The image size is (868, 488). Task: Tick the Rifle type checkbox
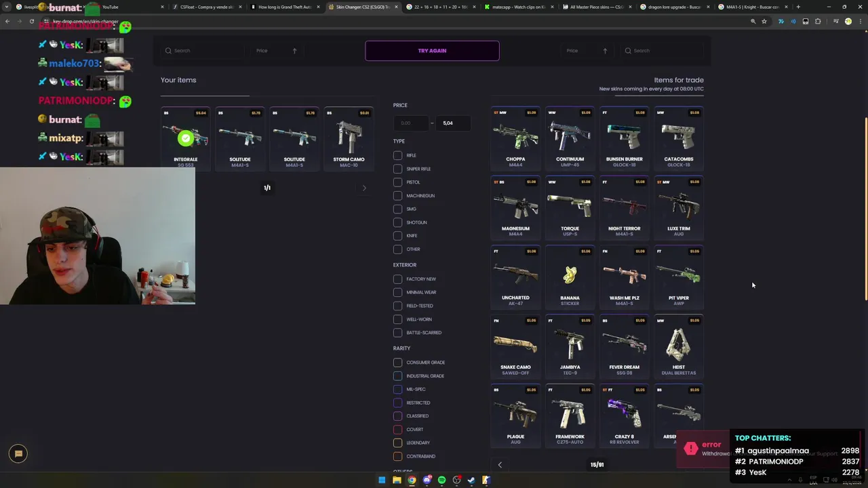pyautogui.click(x=397, y=155)
